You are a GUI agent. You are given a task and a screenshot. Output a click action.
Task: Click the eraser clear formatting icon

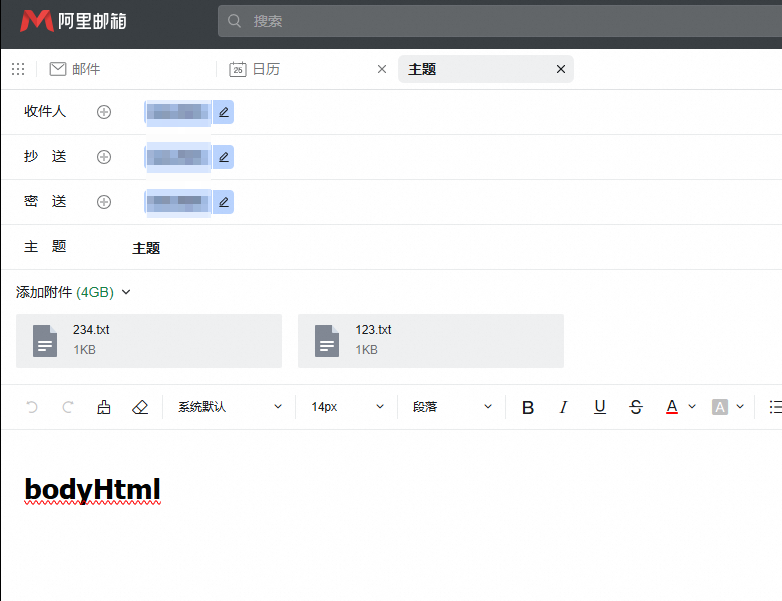point(140,407)
